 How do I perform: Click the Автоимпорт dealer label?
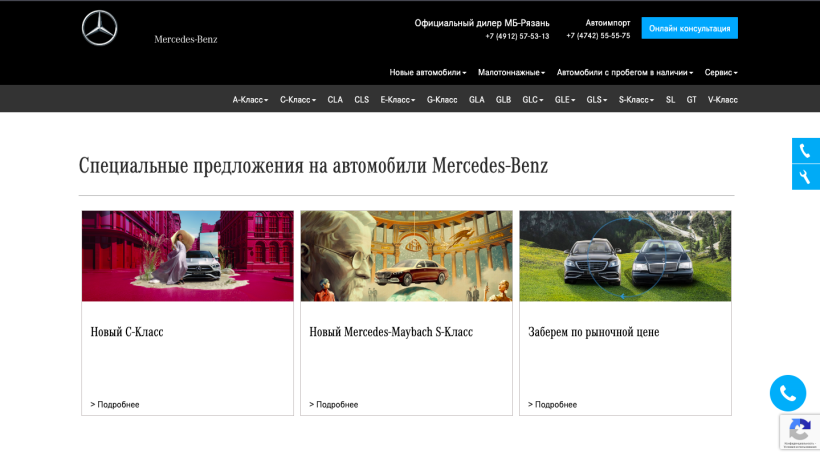click(x=608, y=23)
